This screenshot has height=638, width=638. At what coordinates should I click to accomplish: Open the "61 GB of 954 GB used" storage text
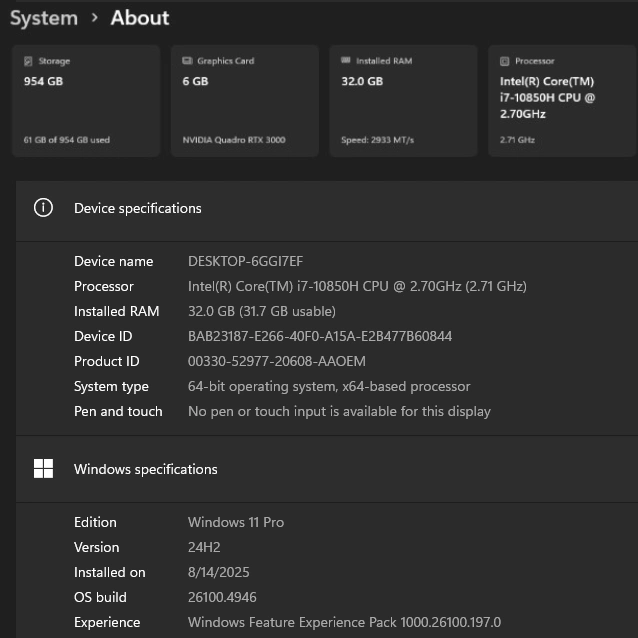(x=67, y=140)
